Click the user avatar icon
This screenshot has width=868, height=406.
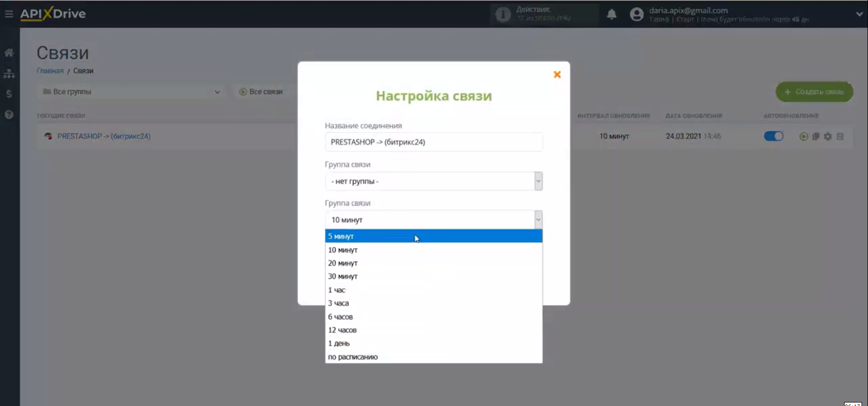tap(636, 14)
